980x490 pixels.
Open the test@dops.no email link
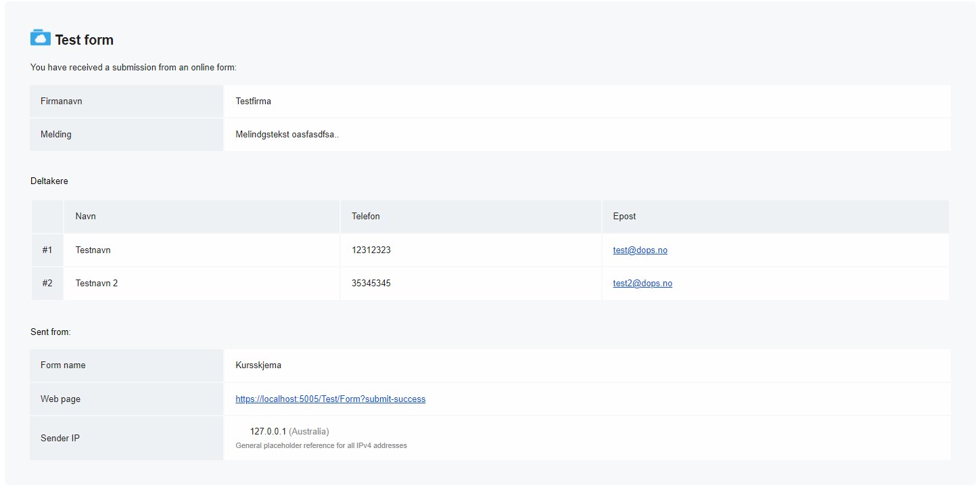coord(640,250)
